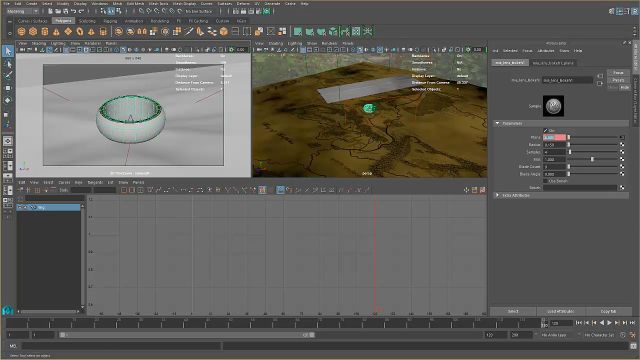Toggle the On checkbox in Parameters
Viewport: 640px width, 360px height.
(x=546, y=131)
